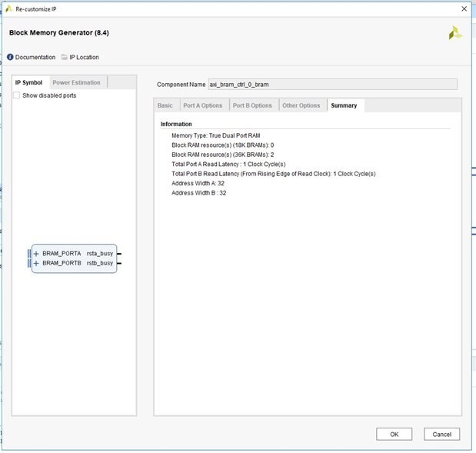The image size is (476, 453).
Task: Click the Block Memory Generator (8.4) title
Action: click(59, 32)
